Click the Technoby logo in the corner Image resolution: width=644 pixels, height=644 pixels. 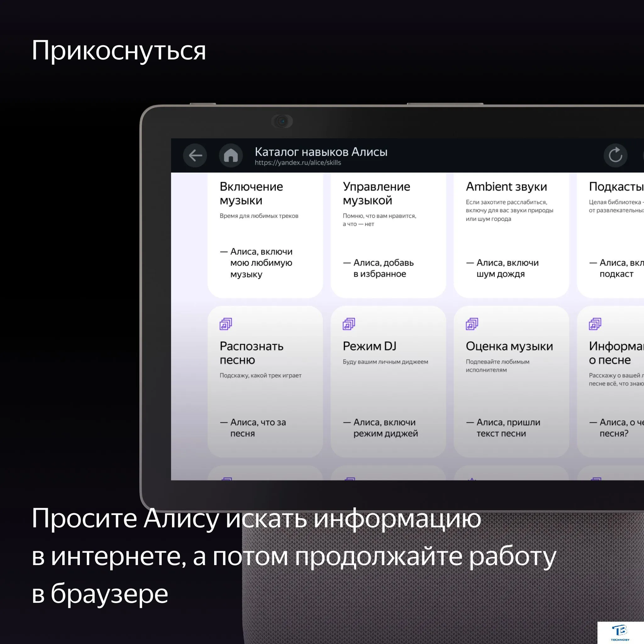tap(620, 632)
